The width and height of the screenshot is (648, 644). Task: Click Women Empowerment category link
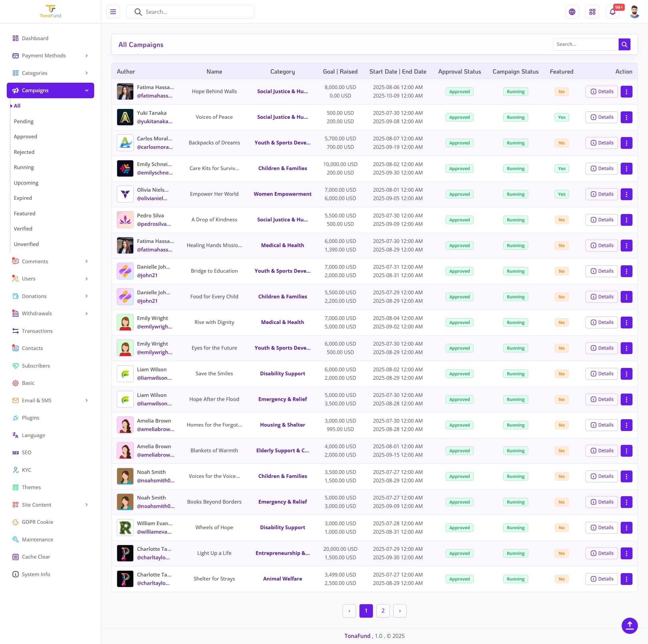tap(282, 194)
